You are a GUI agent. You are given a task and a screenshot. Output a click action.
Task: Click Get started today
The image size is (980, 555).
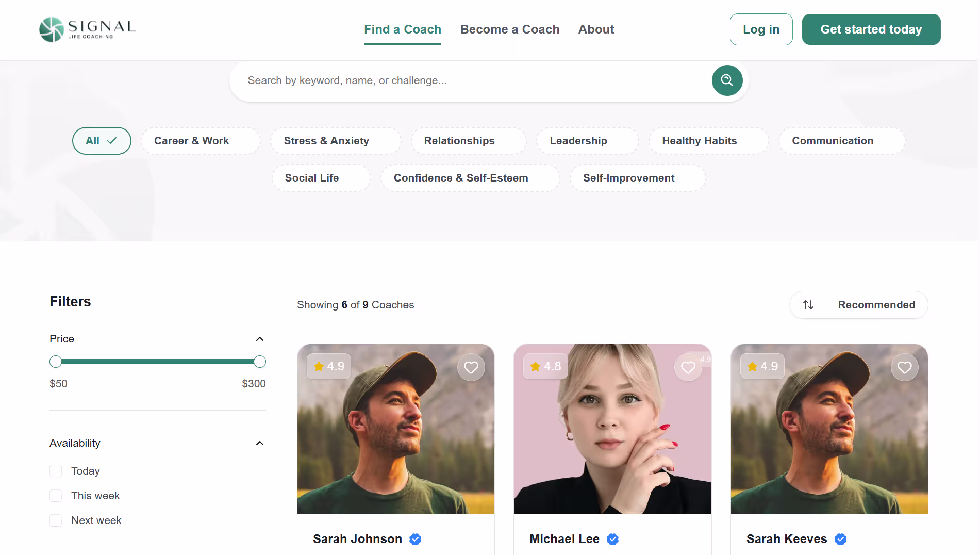[871, 29]
